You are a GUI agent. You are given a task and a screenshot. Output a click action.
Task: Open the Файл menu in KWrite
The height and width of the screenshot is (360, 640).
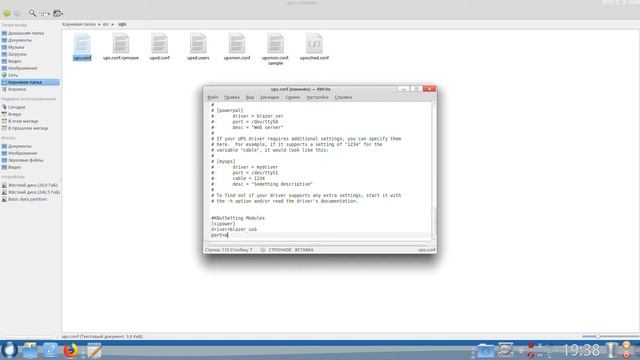[213, 97]
